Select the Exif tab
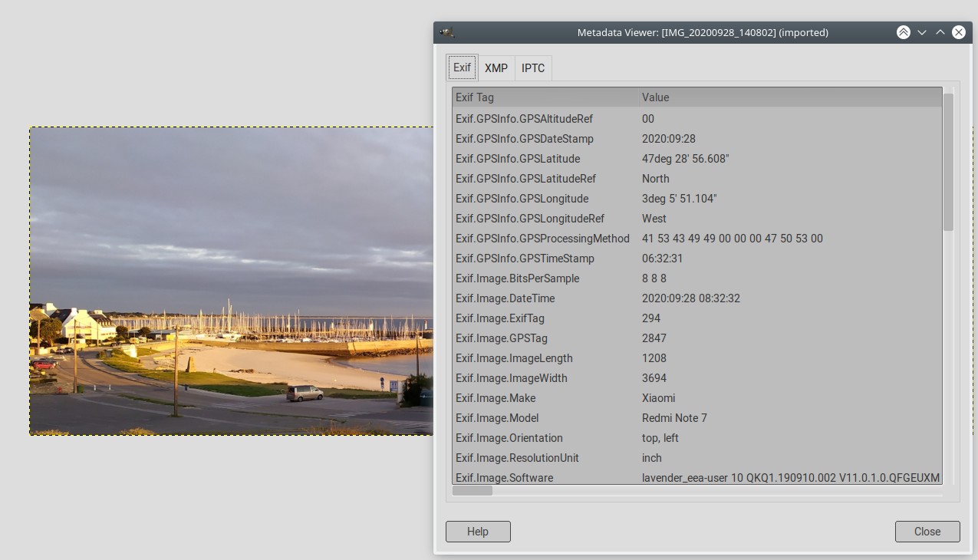 point(462,68)
